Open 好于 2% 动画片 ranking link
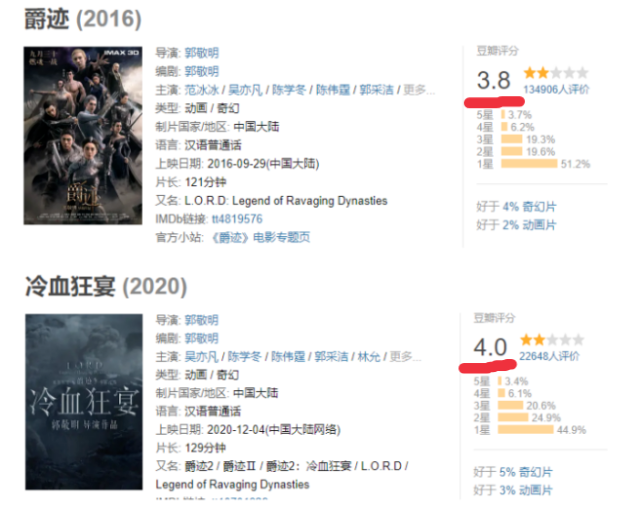641x510 pixels. (516, 225)
